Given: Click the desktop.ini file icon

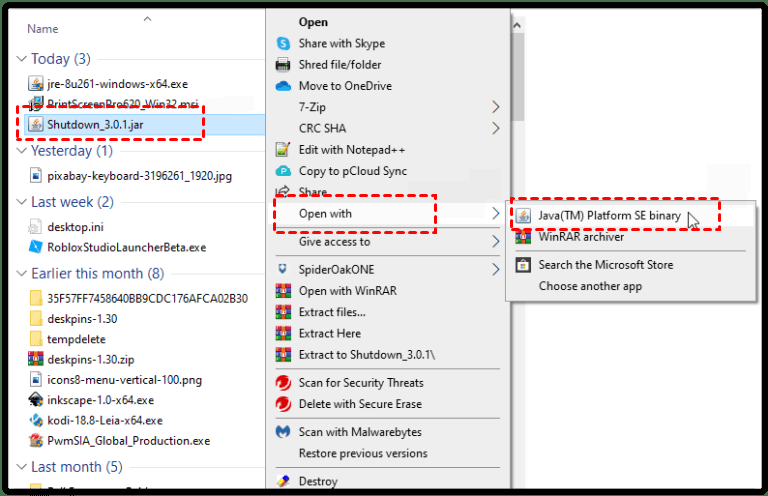Looking at the screenshot, I should [35, 227].
